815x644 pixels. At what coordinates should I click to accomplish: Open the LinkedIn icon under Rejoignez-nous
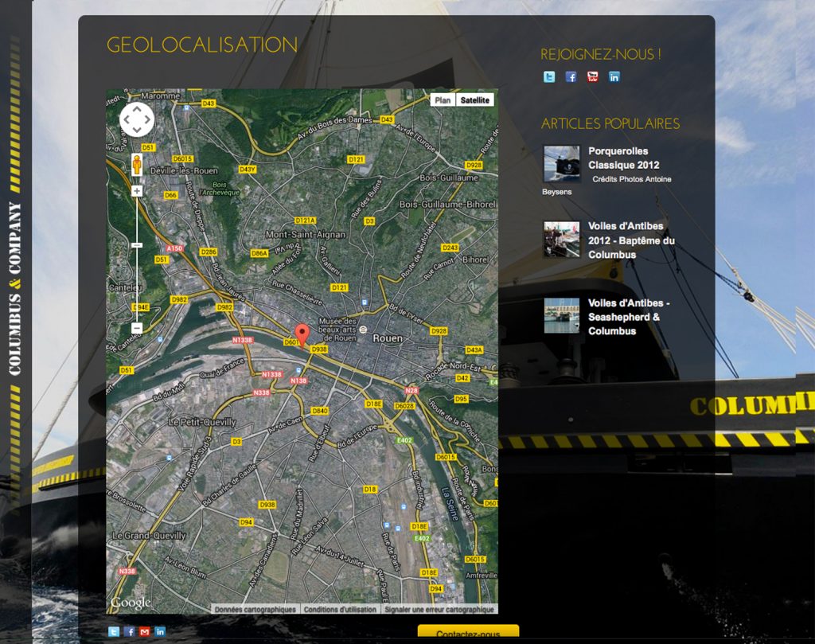614,77
